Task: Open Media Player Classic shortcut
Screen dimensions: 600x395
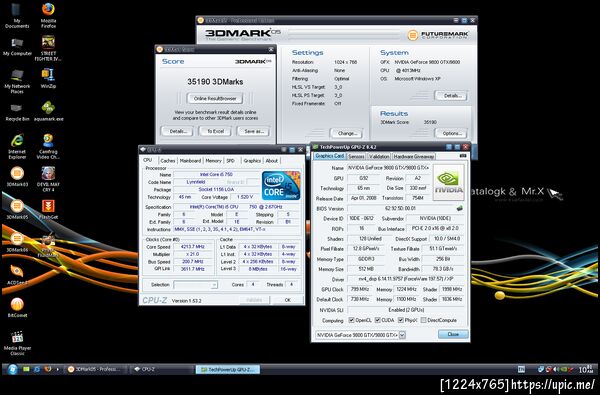Action: click(x=17, y=343)
